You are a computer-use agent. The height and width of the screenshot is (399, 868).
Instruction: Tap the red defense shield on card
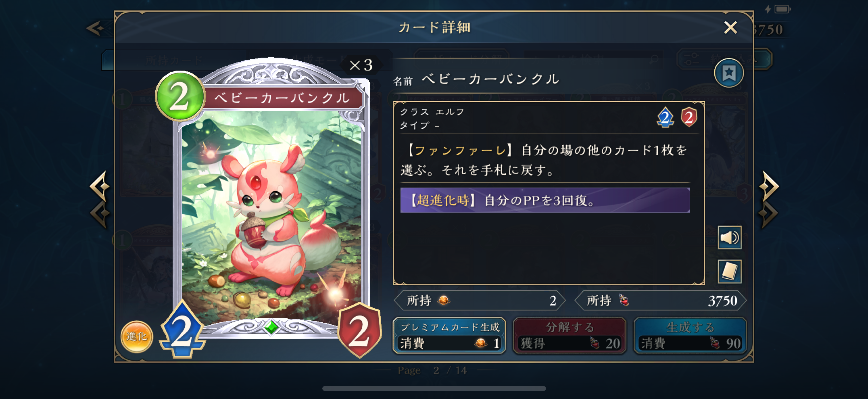click(359, 330)
